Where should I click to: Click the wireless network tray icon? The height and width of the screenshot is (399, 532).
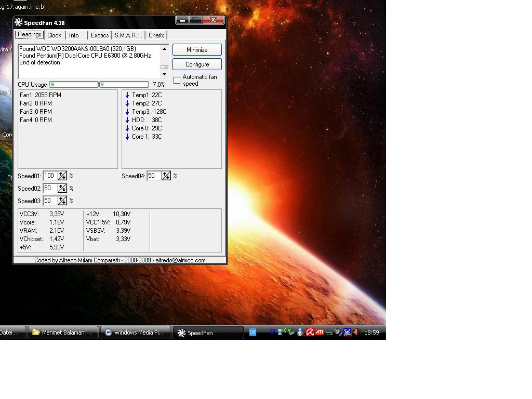[282, 331]
